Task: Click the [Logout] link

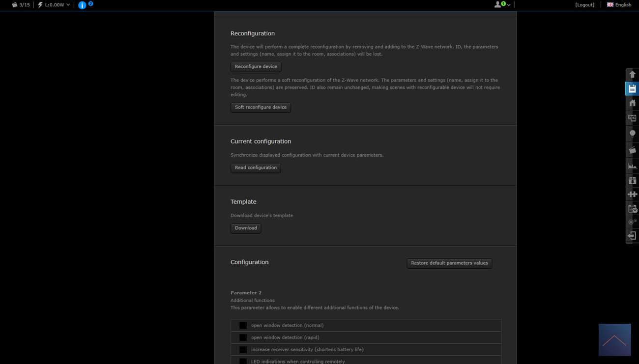Action: click(x=585, y=5)
